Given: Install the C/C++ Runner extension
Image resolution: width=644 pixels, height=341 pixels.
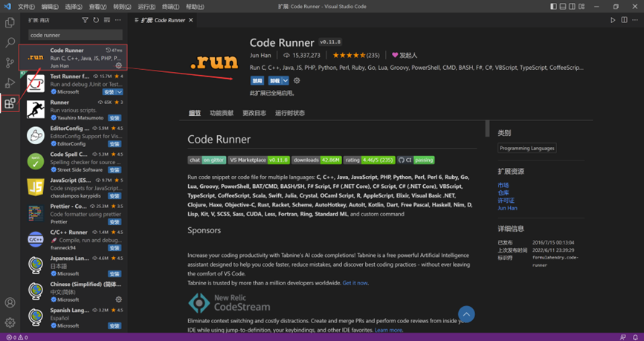Looking at the screenshot, I should [x=115, y=248].
